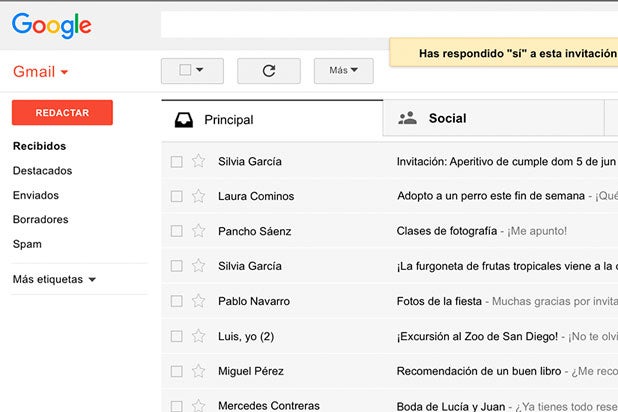Viewport: 618px width, 412px height.
Task: Select the Principal inbox tab
Action: coord(228,119)
